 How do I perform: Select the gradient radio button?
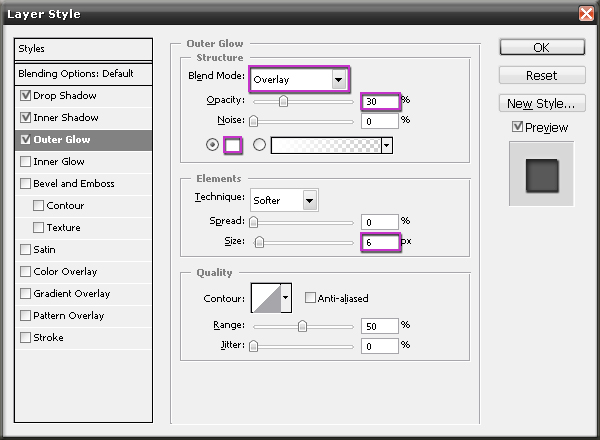coord(259,145)
